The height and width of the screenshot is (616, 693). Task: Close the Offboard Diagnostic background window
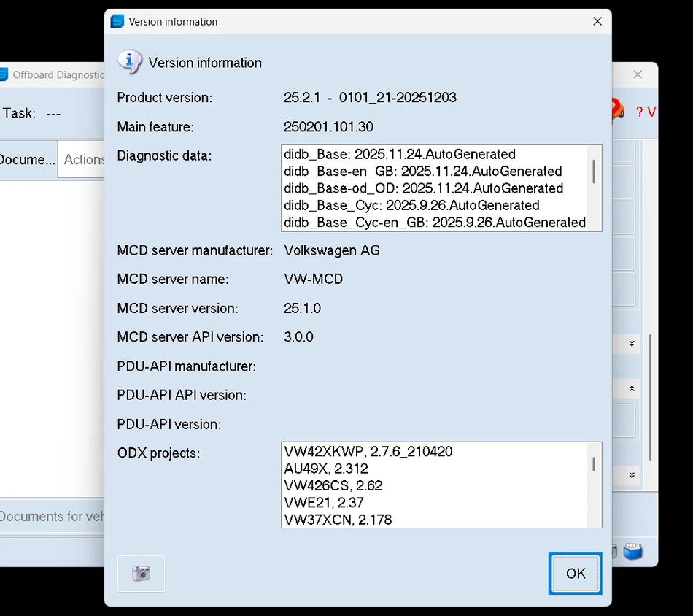click(x=638, y=74)
